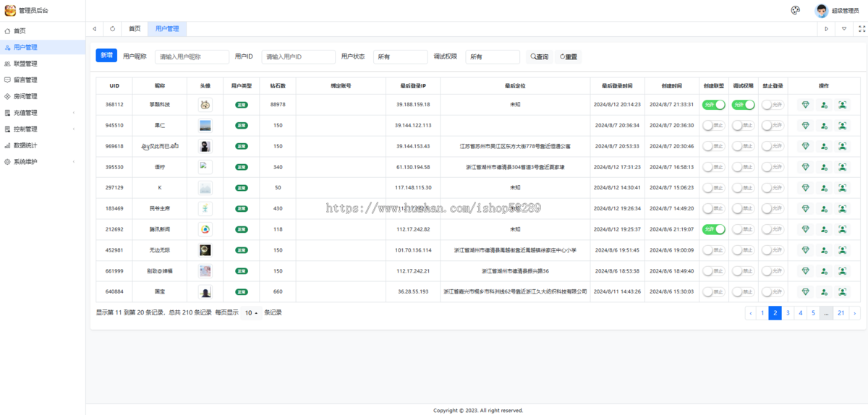This screenshot has height=415, width=868.
Task: Disable 创建联盟 toggle for UID 212692
Action: tap(713, 229)
